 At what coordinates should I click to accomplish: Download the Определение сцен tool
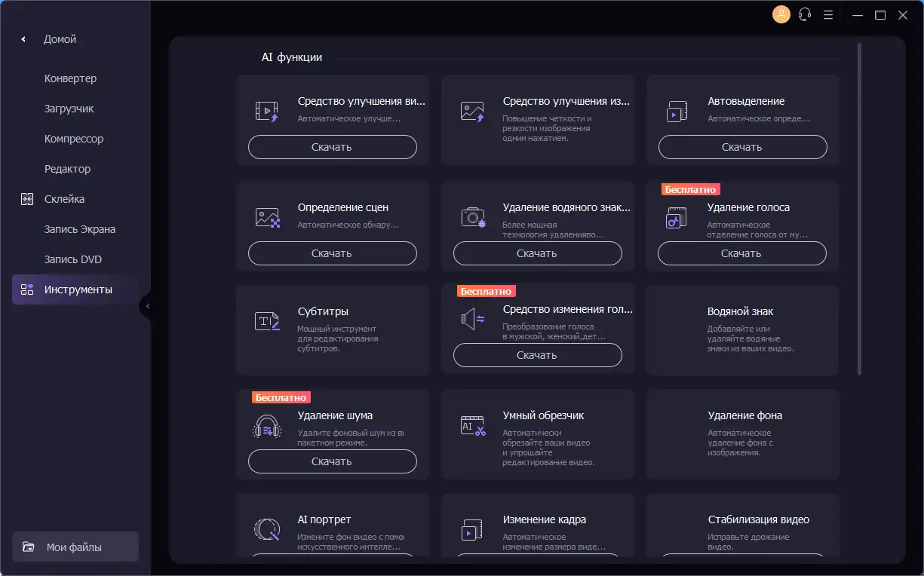[332, 253]
